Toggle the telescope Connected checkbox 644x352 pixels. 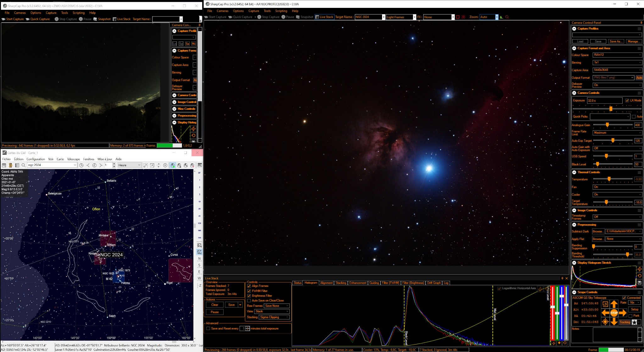pyautogui.click(x=624, y=298)
